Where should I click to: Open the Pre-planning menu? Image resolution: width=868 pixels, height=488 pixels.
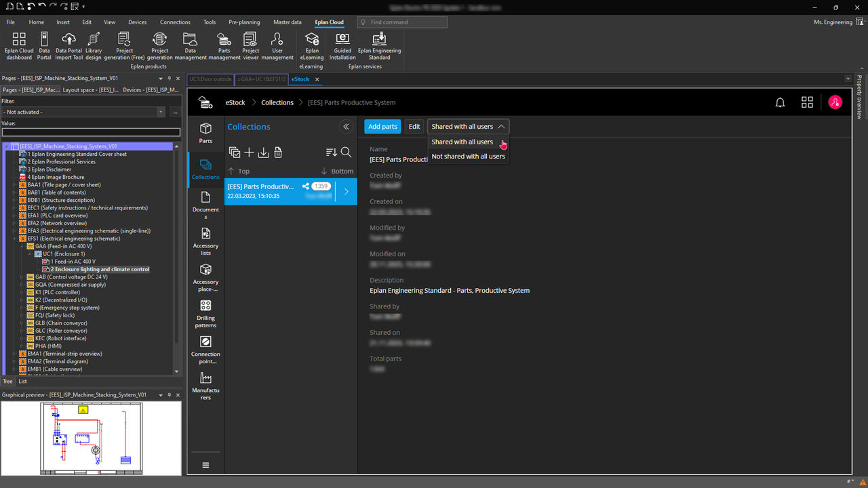[244, 22]
